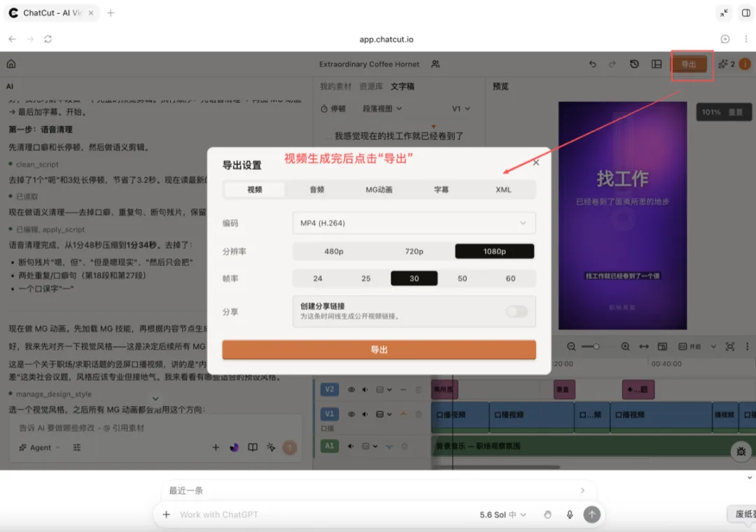756x532 pixels.
Task: Click the undo arrow in top toolbar
Action: [x=593, y=64]
